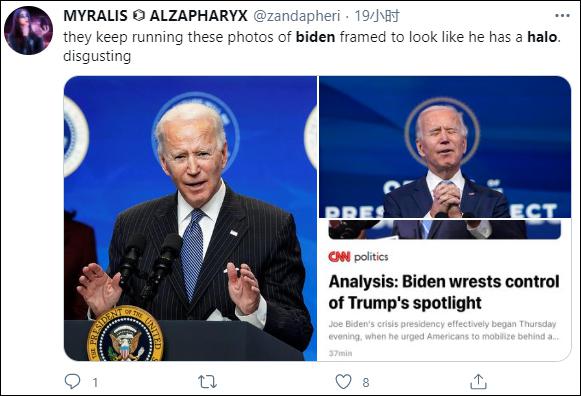This screenshot has width=581, height=396.
Task: Click the '37min' article timestamp
Action: (340, 353)
